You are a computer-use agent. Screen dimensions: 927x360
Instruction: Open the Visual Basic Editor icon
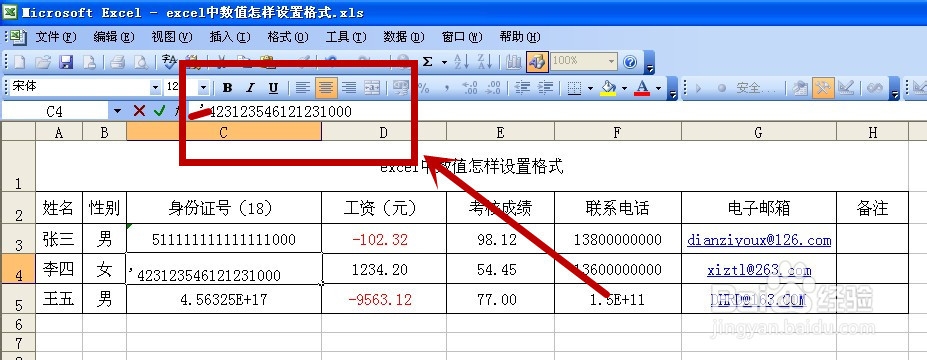click(800, 88)
